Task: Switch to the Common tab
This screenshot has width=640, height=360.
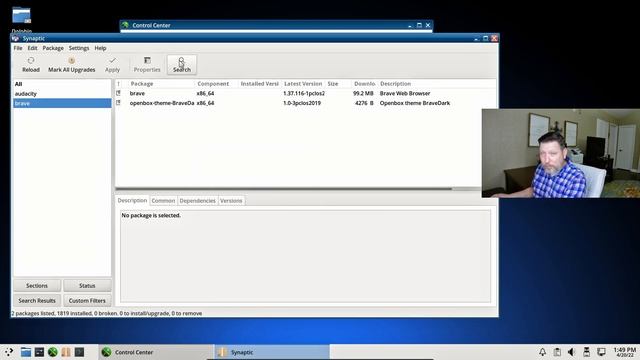Action: [163, 201]
